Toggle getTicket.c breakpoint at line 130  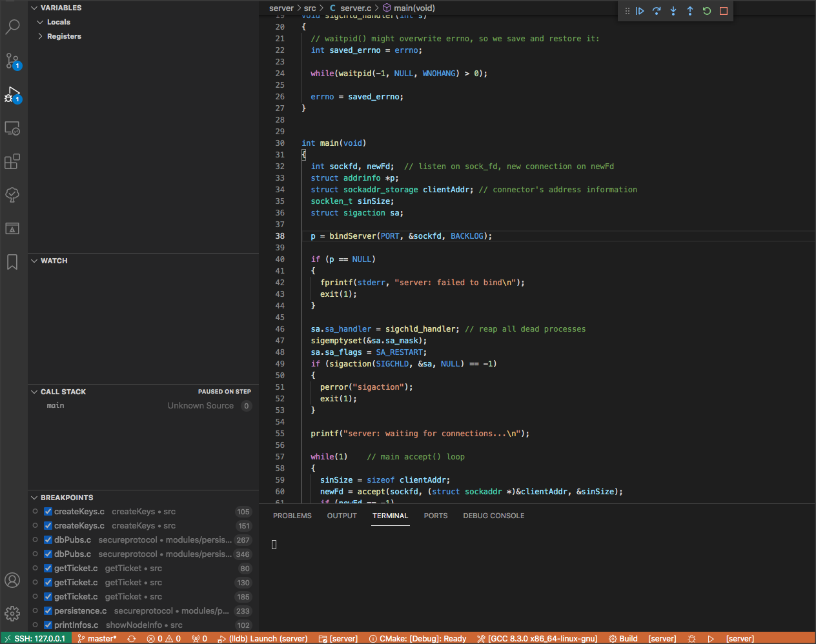(48, 583)
